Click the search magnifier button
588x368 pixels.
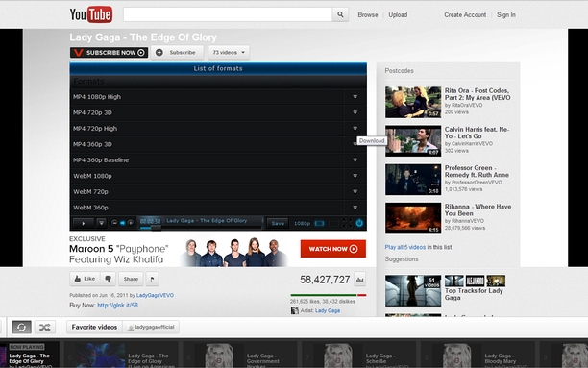340,14
